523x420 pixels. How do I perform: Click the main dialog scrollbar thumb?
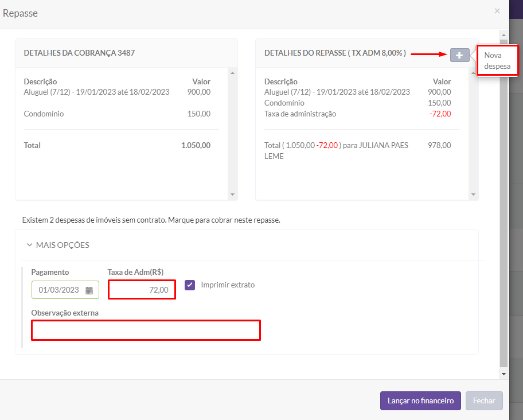(x=504, y=204)
